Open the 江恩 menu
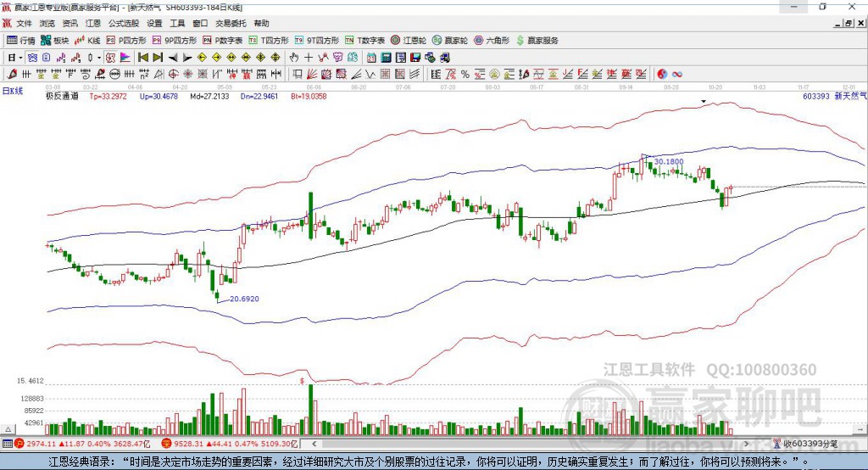The height and width of the screenshot is (470, 868). pos(93,23)
